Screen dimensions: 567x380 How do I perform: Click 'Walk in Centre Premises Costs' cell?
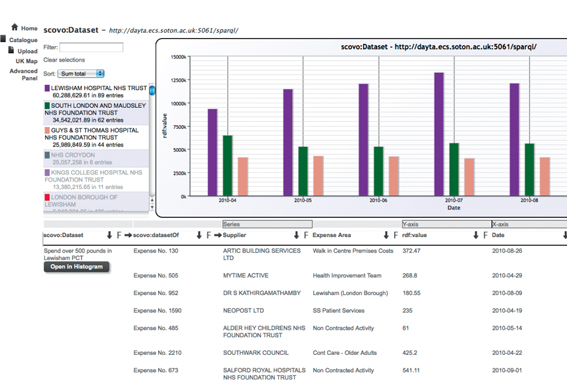(353, 251)
